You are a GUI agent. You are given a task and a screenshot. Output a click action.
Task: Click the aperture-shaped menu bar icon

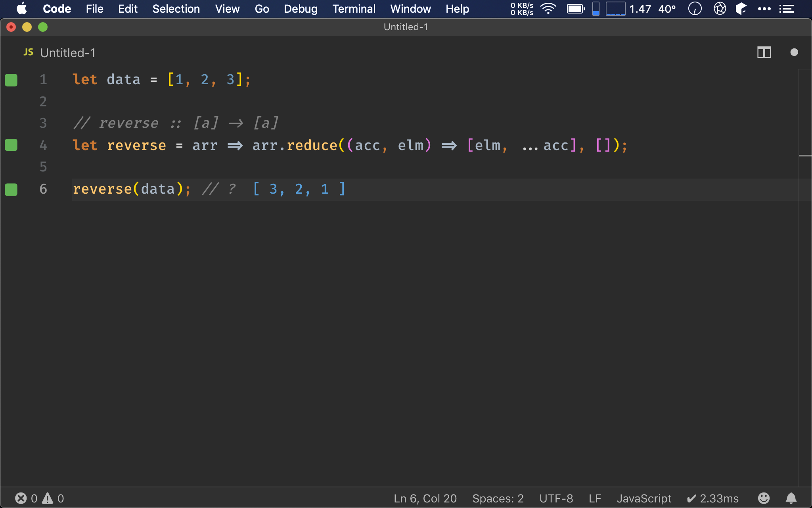[720, 9]
